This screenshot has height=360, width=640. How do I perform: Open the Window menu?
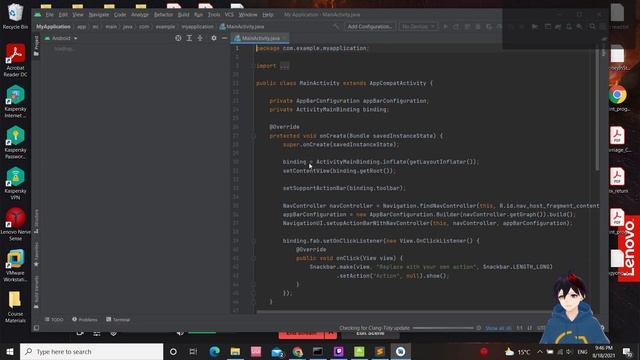[248, 15]
